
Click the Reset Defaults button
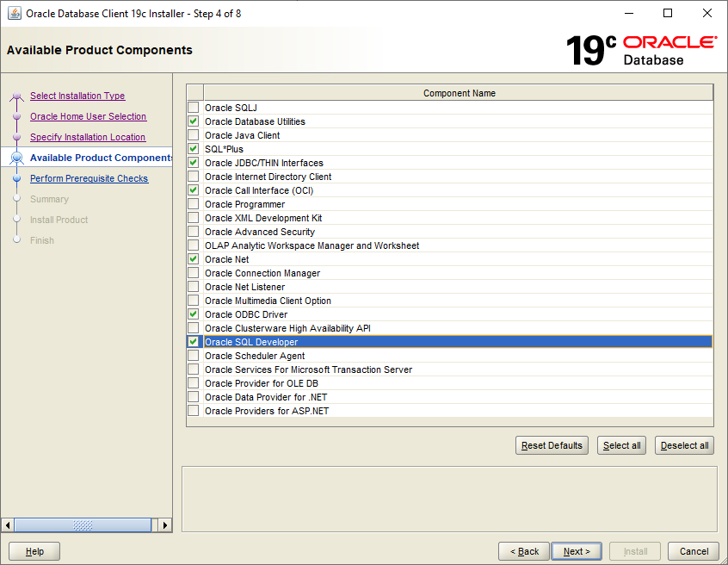click(552, 445)
